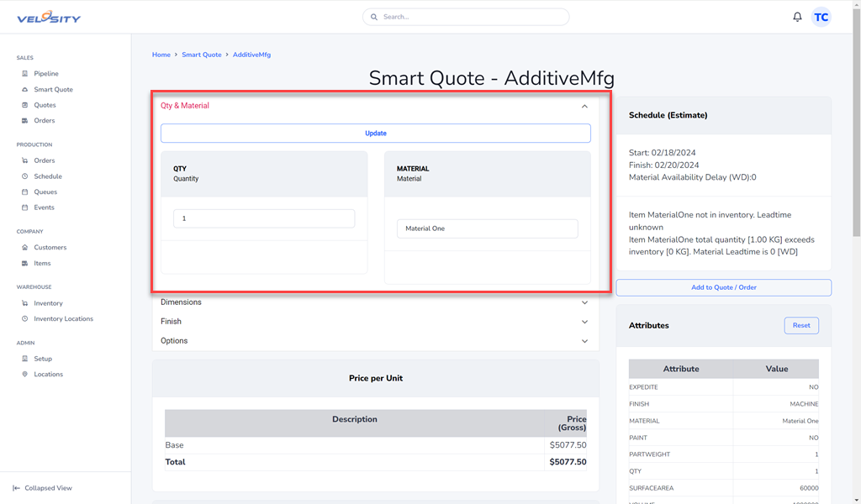The width and height of the screenshot is (861, 504).
Task: Click the Add to Quote / Order button
Action: click(x=723, y=287)
